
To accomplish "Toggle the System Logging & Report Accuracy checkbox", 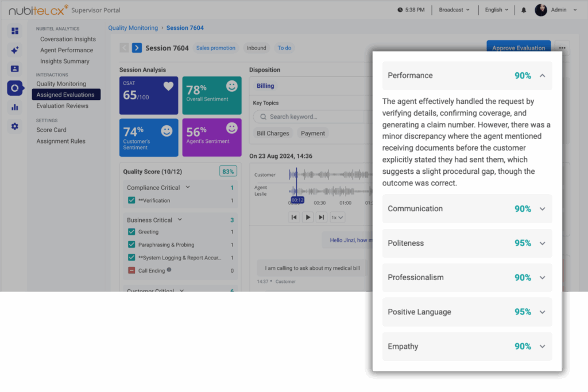I will (131, 258).
